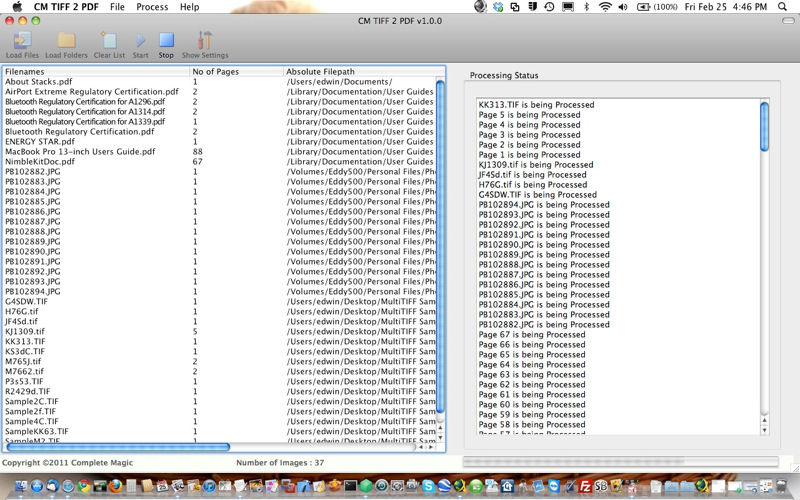This screenshot has width=800, height=500.
Task: Select the KJ1309.tif file row
Action: pos(219,332)
